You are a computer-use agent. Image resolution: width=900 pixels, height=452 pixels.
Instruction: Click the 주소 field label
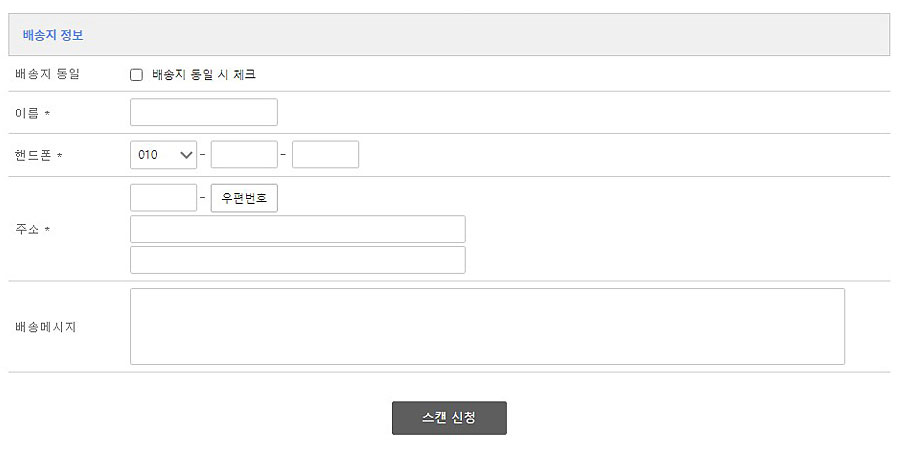point(27,230)
